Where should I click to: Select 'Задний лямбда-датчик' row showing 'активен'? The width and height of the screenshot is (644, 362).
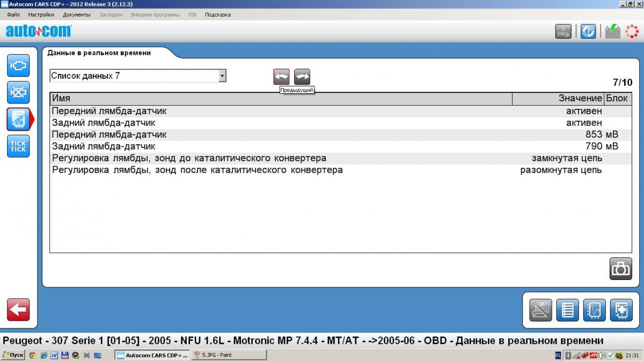tap(340, 123)
